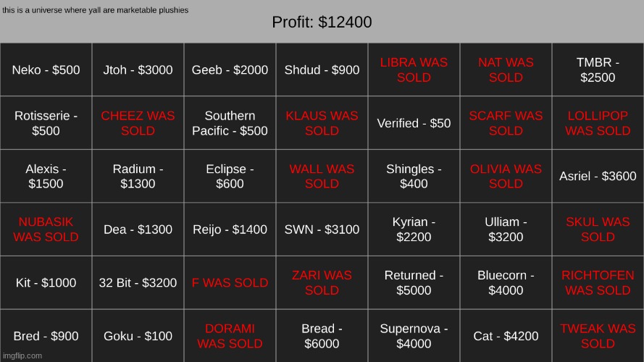The width and height of the screenshot is (644, 362).
Task: Click the F WAS SOLD cell
Action: (230, 283)
